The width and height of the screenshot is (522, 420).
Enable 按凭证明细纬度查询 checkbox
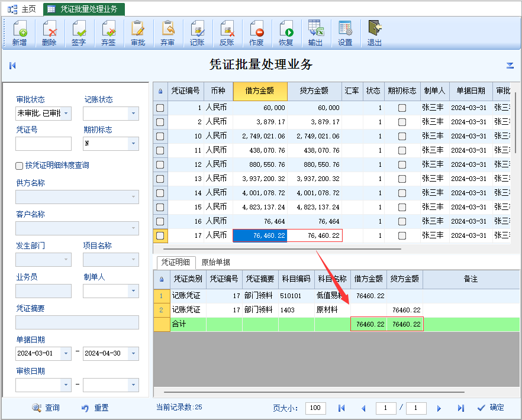click(x=20, y=166)
